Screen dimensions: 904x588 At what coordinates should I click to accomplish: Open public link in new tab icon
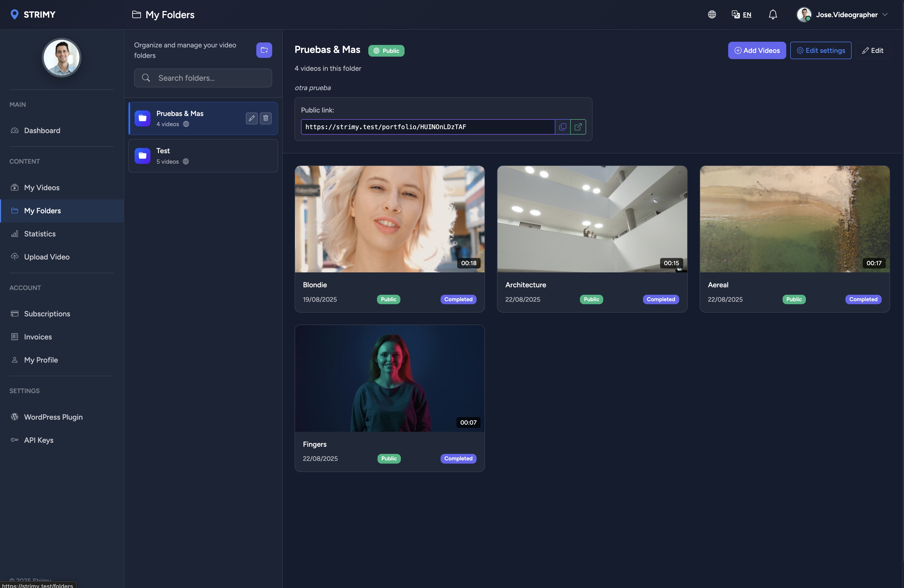tap(578, 127)
